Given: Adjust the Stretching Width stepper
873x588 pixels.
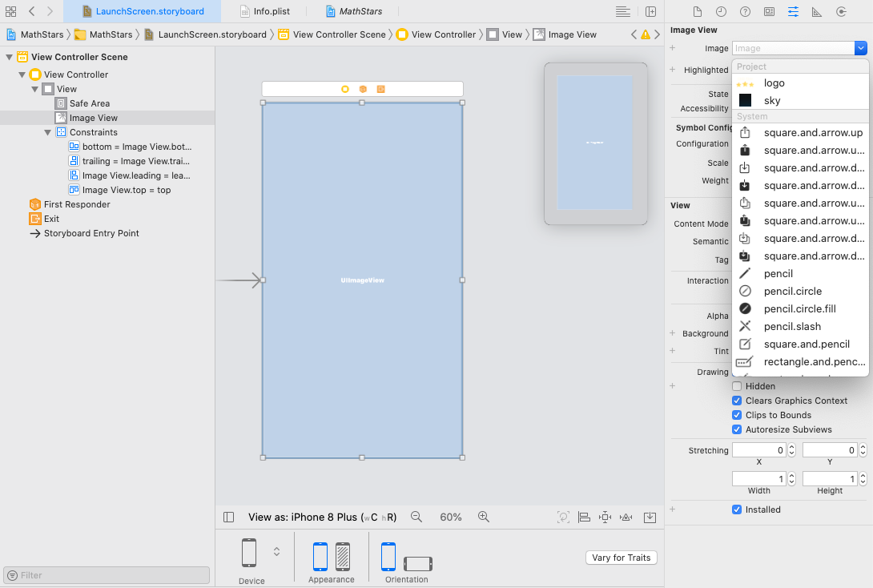Looking at the screenshot, I should (x=792, y=479).
